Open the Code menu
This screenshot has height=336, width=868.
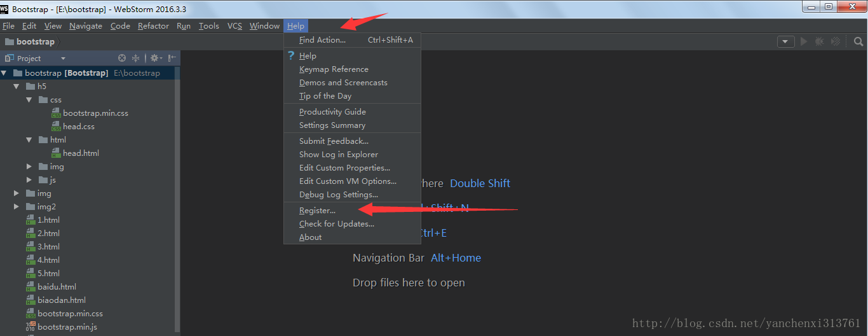120,26
